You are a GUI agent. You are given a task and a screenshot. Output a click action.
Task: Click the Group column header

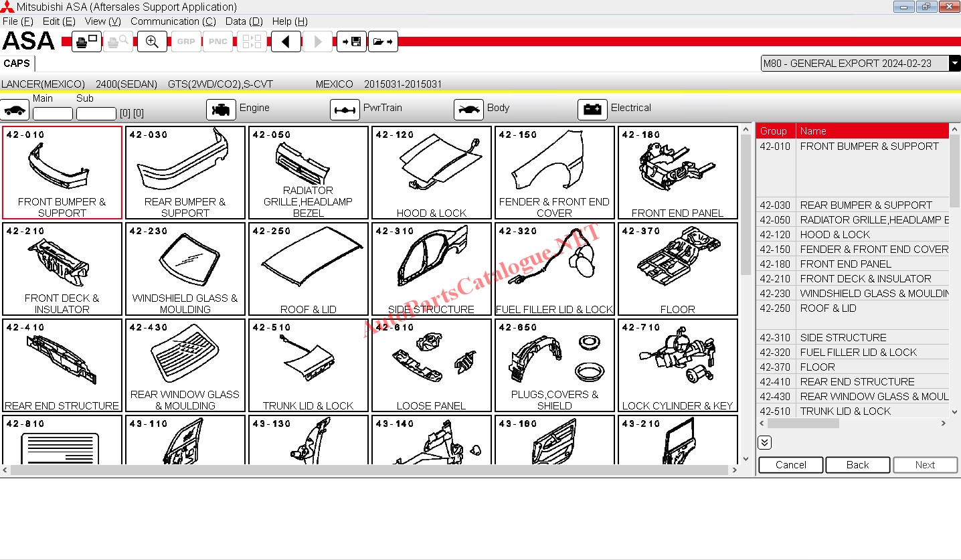coord(776,130)
